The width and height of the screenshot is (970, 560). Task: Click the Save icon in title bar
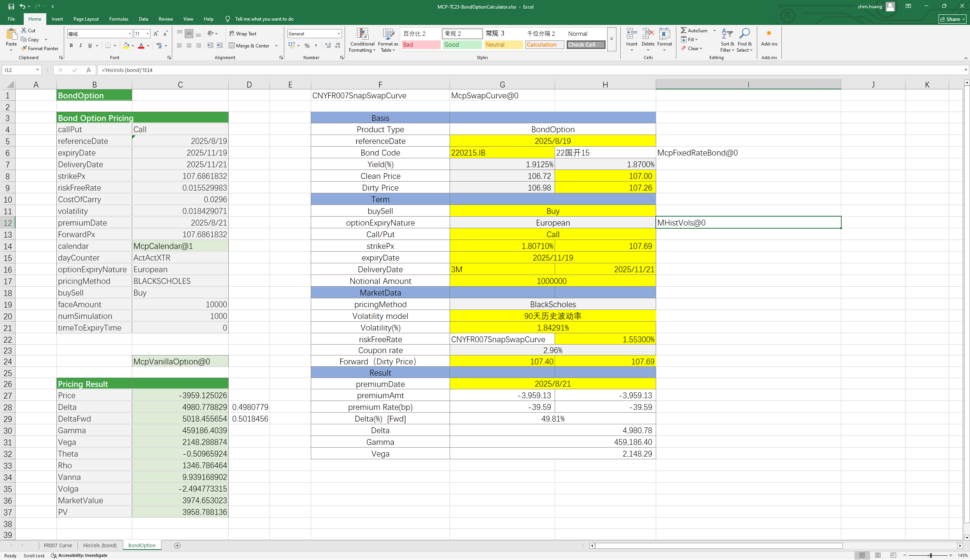(x=11, y=7)
